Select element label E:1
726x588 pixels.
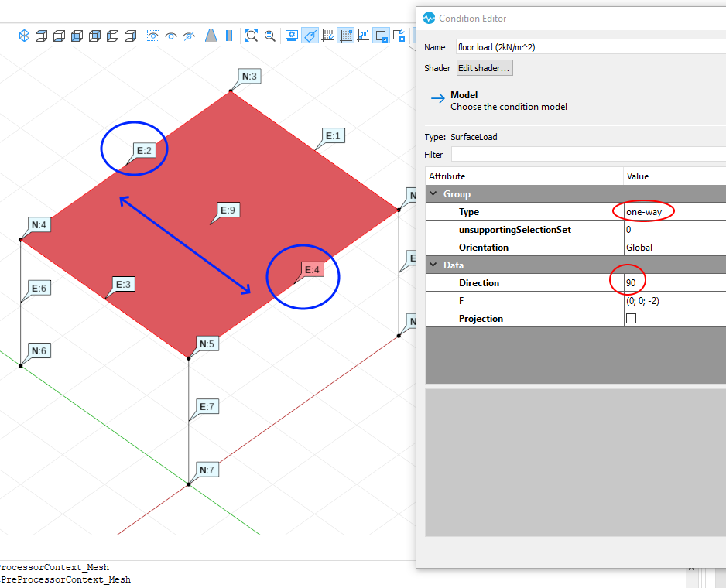tap(333, 135)
